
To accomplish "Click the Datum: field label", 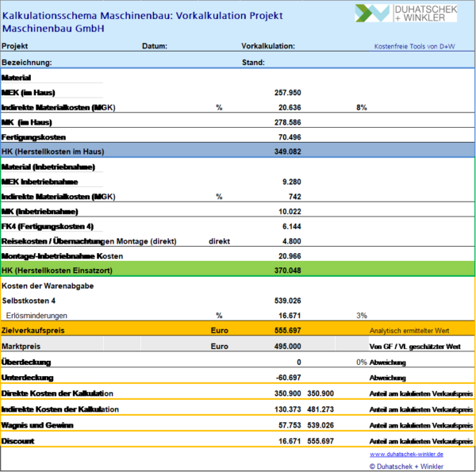I will (x=154, y=46).
